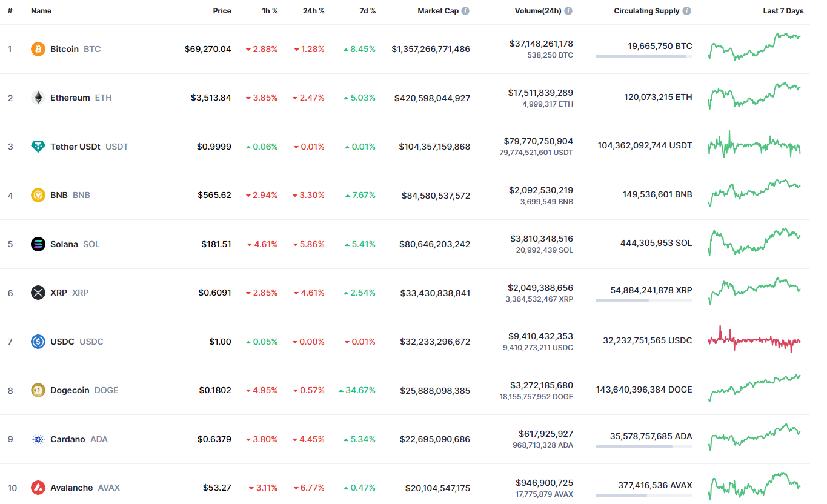Click the Solana logo icon
This screenshot has width=827, height=504.
point(38,244)
